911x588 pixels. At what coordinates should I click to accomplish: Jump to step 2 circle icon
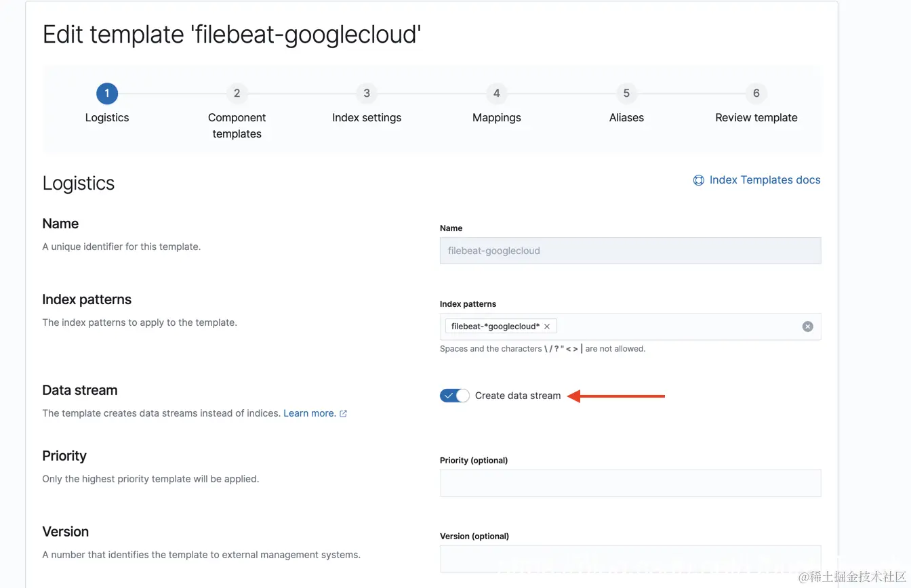click(237, 93)
